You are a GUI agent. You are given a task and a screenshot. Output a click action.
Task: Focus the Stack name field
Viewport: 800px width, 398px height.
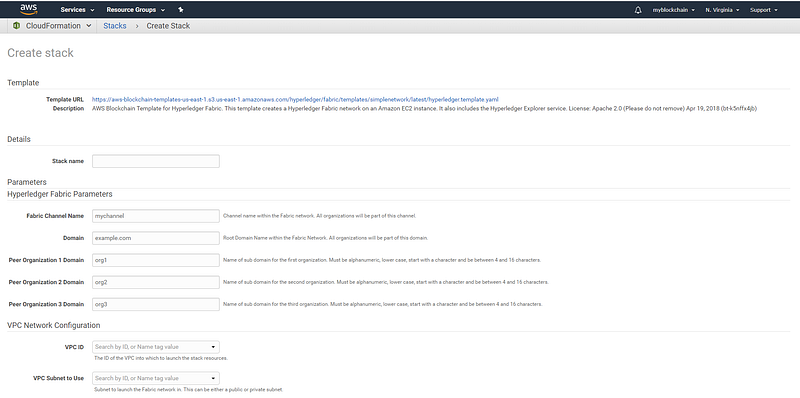click(x=156, y=161)
